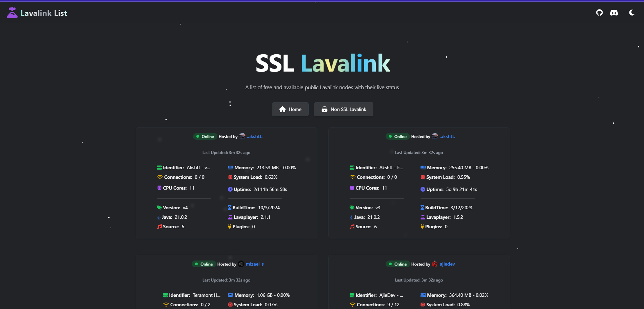The image size is (644, 309).
Task: Click the Online badge on the mizael_s card
Action: click(x=204, y=264)
